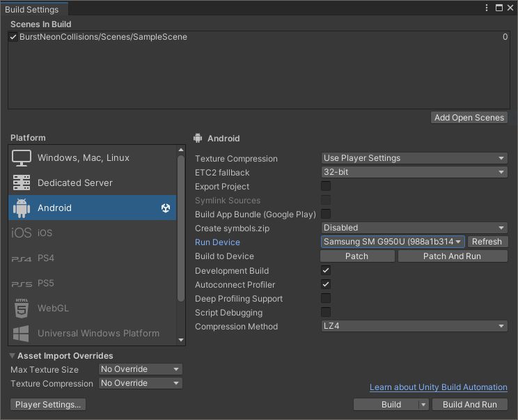The width and height of the screenshot is (518, 420).
Task: Select Dedicated Server platform
Action: (x=93, y=182)
